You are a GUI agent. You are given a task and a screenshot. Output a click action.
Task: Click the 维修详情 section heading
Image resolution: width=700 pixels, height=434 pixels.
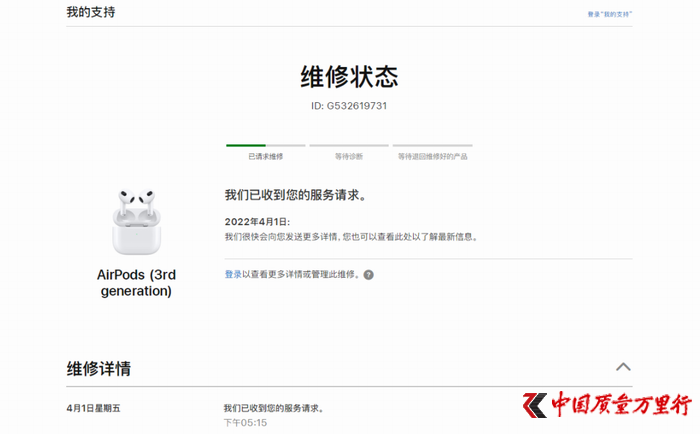point(99,369)
